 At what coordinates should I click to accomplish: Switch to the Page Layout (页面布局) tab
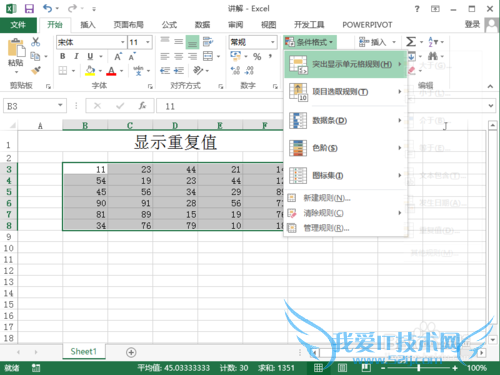coord(128,25)
